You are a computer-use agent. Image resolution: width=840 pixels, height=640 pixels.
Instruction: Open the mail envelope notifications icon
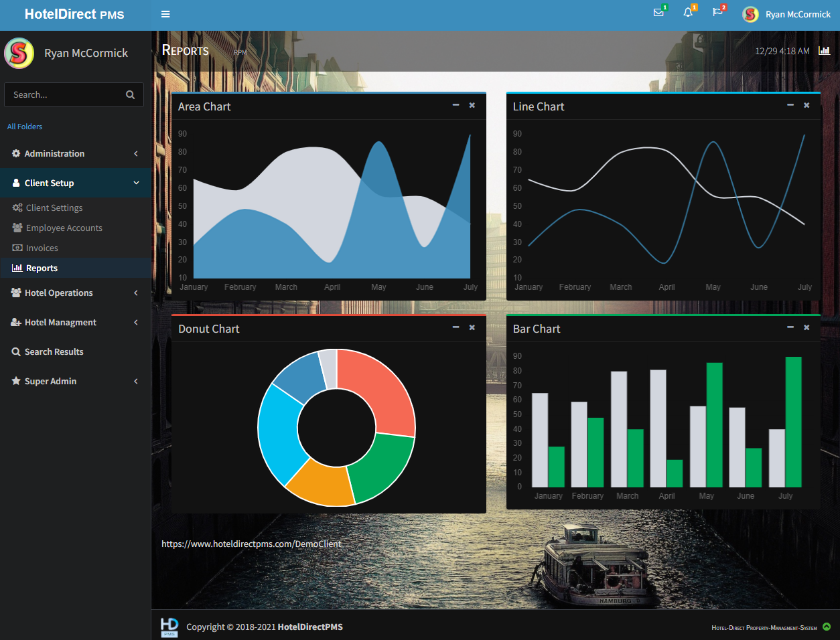point(658,13)
